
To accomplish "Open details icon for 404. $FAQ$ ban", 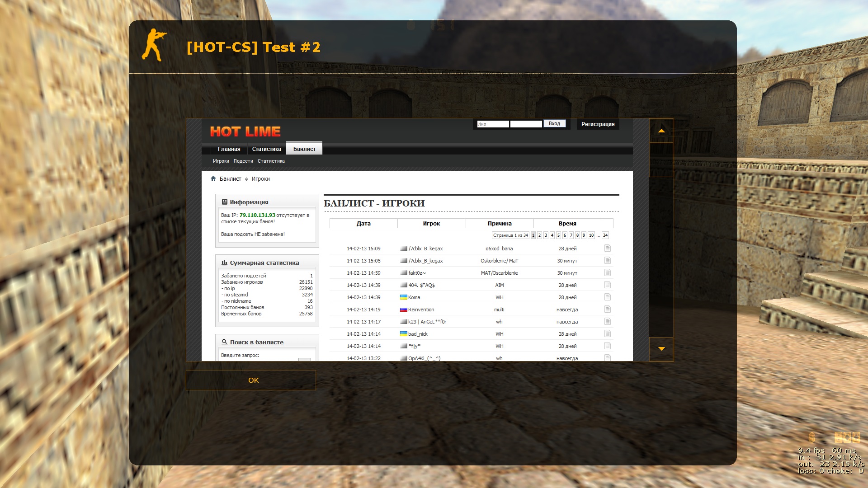I will tap(607, 285).
